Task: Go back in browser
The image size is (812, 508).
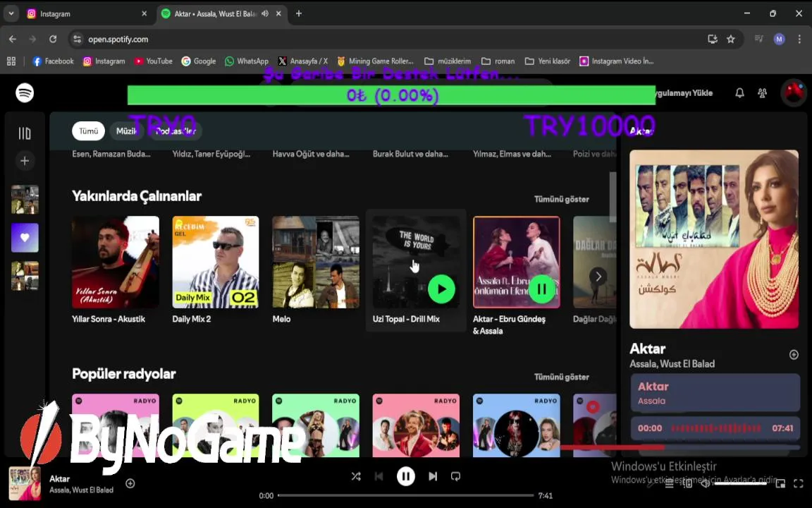Action: coord(13,39)
